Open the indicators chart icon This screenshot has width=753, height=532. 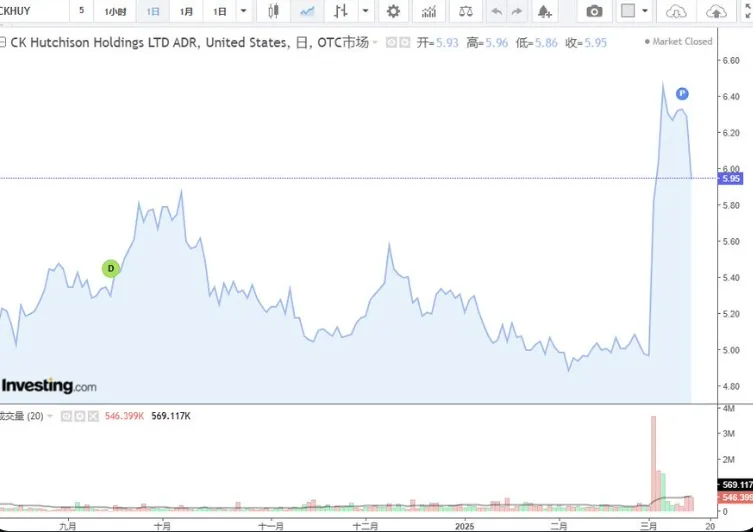click(429, 11)
